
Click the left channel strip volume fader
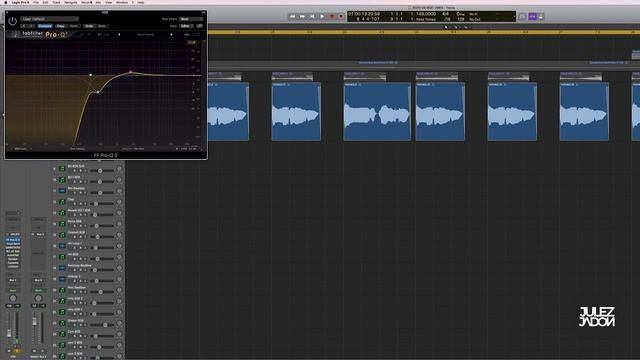tap(9, 333)
